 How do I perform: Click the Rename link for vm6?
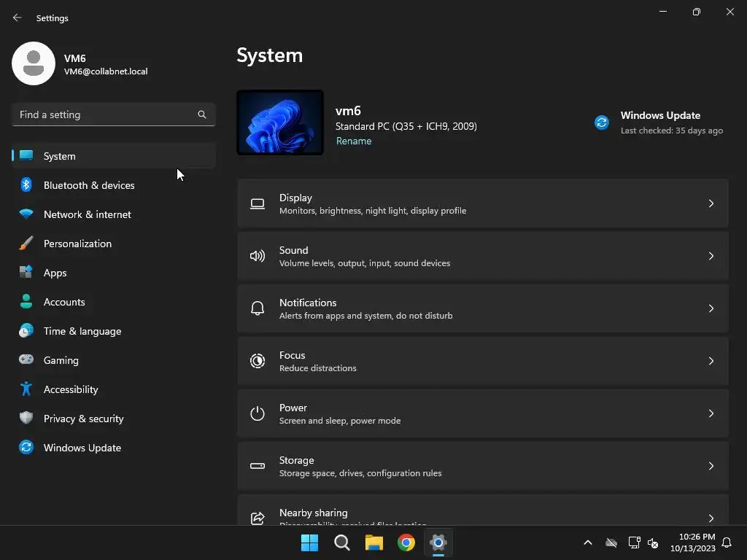pyautogui.click(x=354, y=141)
